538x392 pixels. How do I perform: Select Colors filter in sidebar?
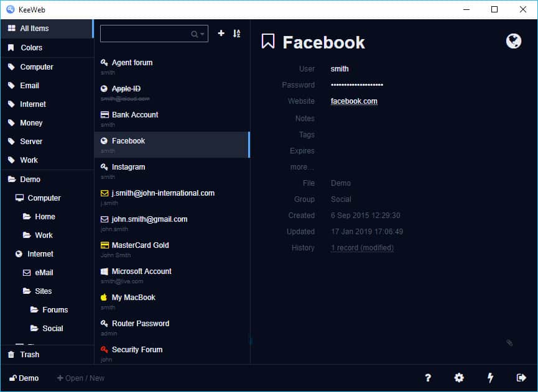pyautogui.click(x=47, y=48)
